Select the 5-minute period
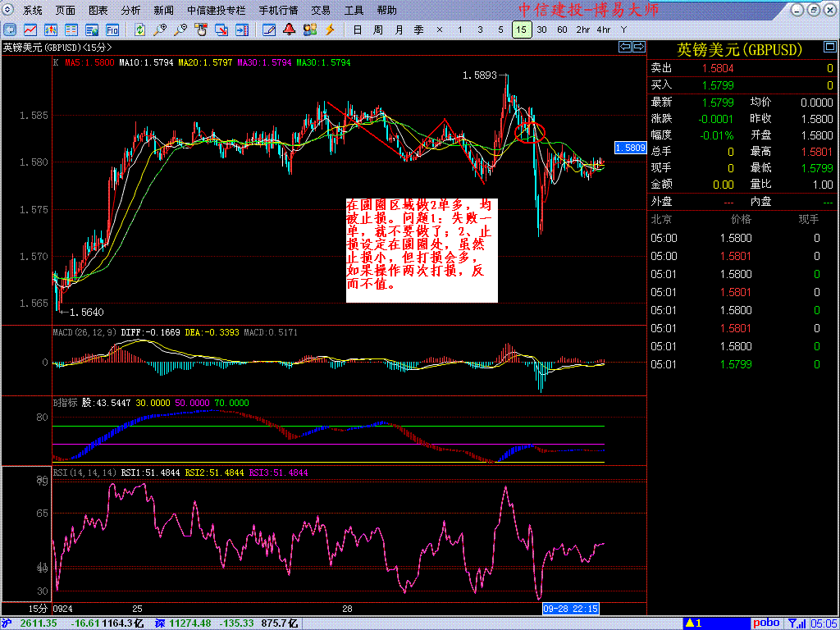Image resolution: width=840 pixels, height=630 pixels. tap(500, 30)
